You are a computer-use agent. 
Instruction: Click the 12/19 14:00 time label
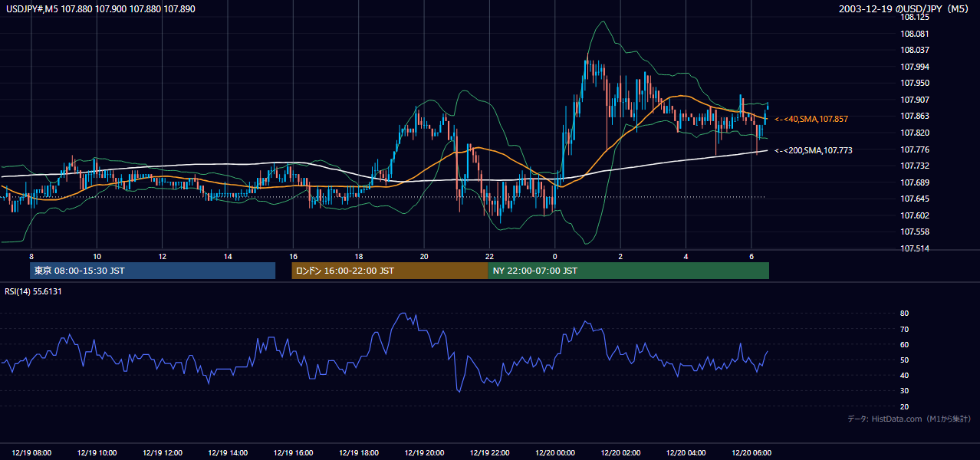(228, 453)
